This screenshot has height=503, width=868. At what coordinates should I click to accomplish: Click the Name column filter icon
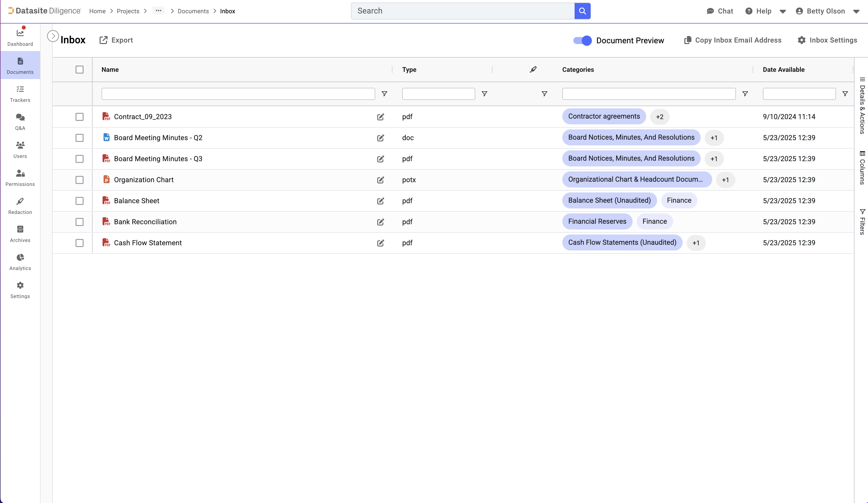pos(384,94)
